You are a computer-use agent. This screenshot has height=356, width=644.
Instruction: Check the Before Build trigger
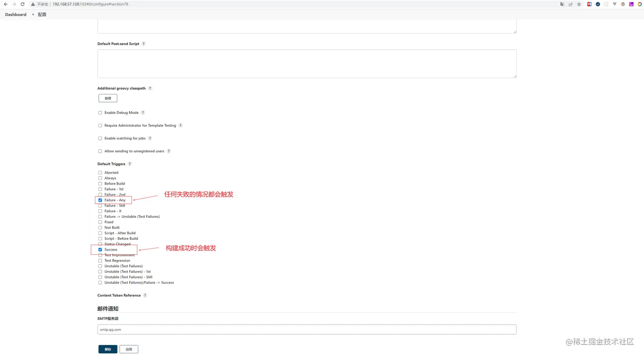[x=100, y=184]
